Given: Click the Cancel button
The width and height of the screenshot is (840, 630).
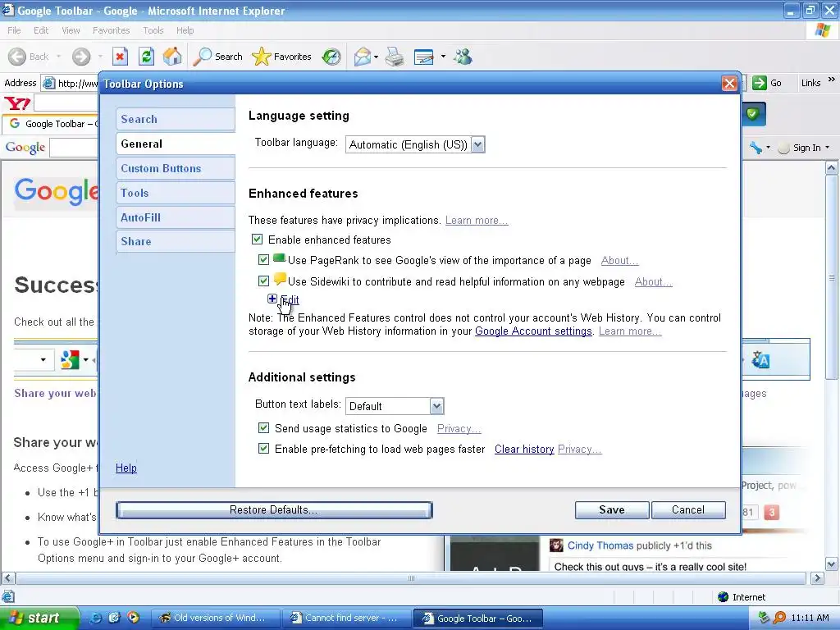Looking at the screenshot, I should click(688, 510).
